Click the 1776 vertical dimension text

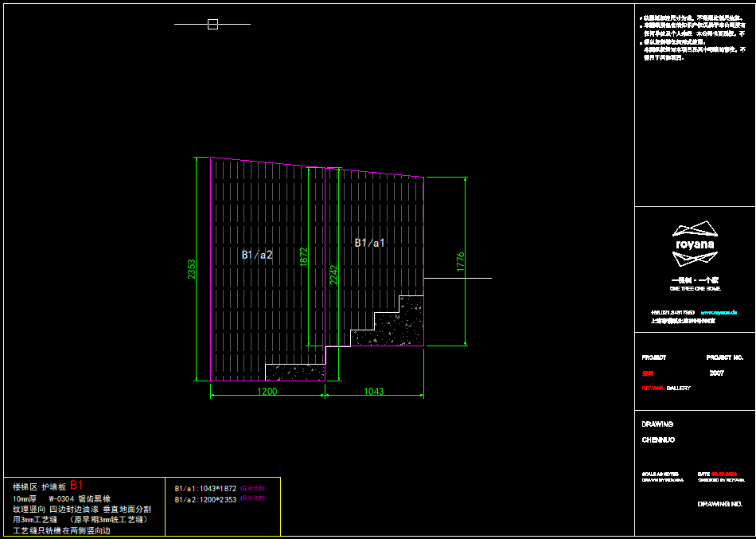click(460, 263)
